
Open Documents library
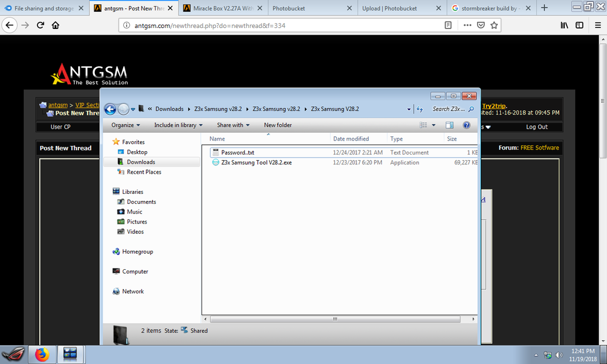pos(141,202)
